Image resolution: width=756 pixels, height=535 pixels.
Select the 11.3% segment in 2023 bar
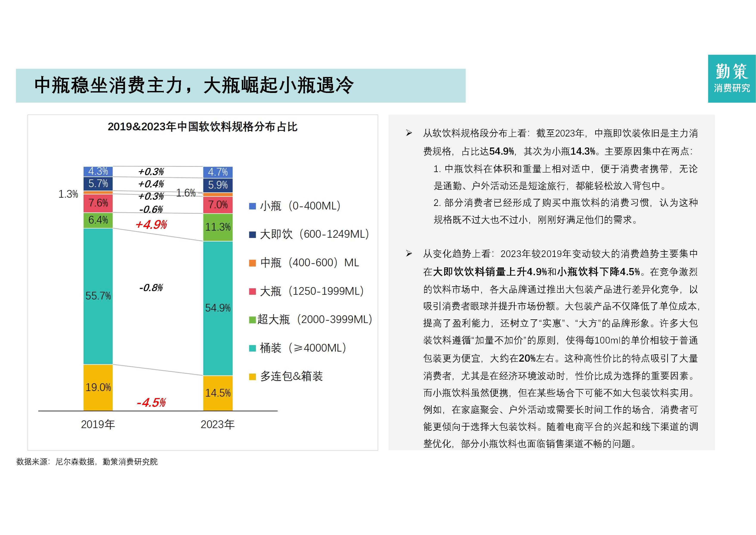[x=218, y=227]
